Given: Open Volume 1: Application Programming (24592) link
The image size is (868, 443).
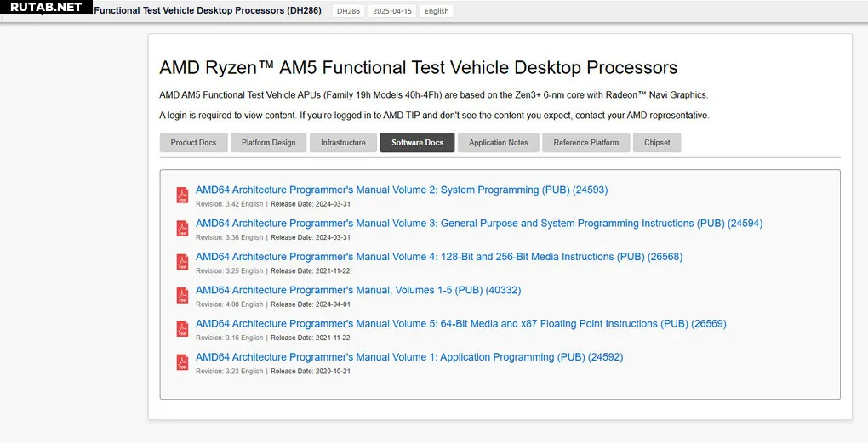Looking at the screenshot, I should pyautogui.click(x=409, y=357).
